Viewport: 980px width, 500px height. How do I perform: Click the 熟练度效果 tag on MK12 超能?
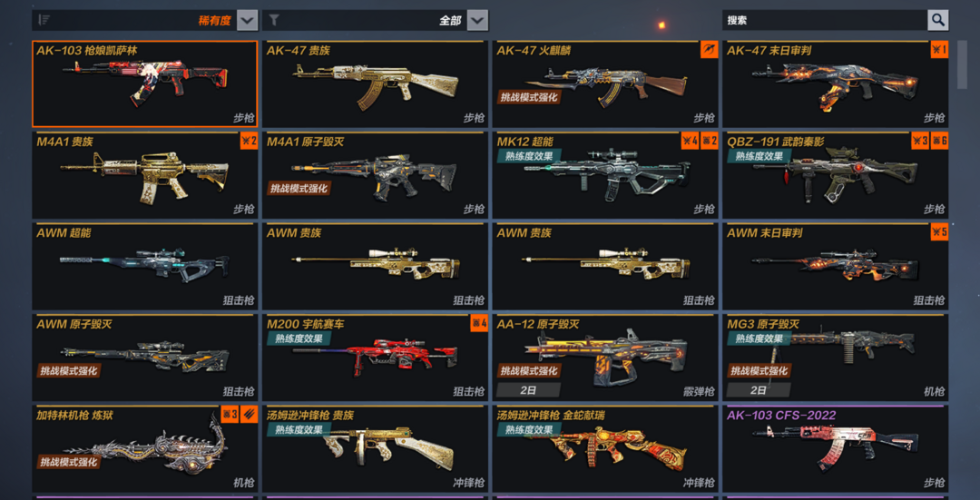click(x=529, y=156)
